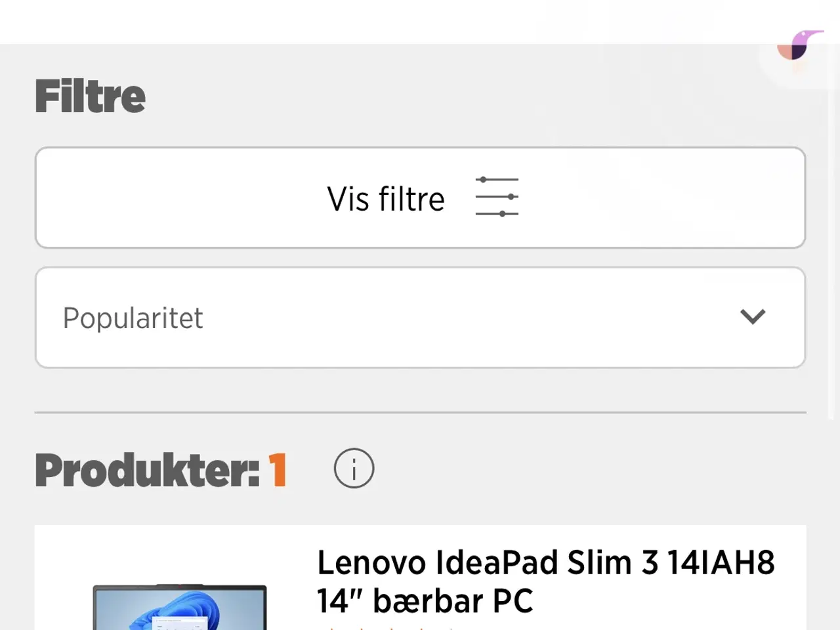The width and height of the screenshot is (840, 630).
Task: Click the Filtre section heading
Action: (x=90, y=96)
